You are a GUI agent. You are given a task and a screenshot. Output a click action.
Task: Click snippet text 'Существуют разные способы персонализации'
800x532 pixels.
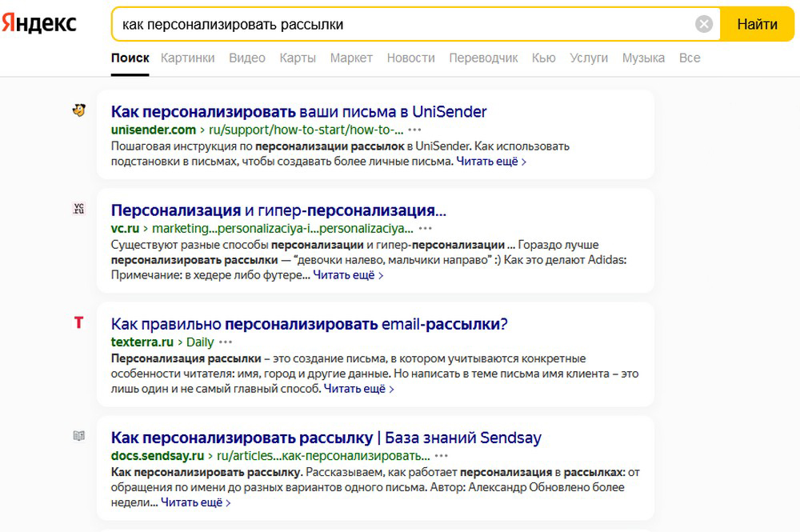click(x=238, y=245)
